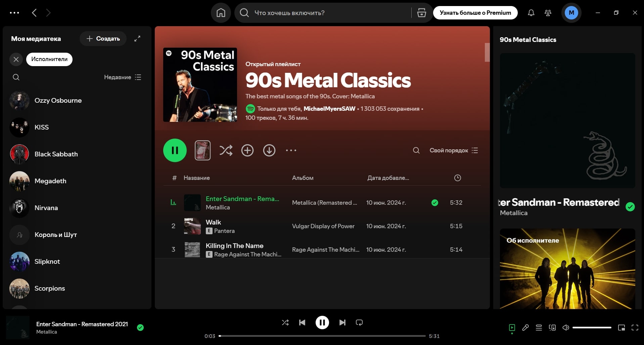Open 'Об исполнителе' artist card
The image size is (644, 345).
[x=567, y=268]
